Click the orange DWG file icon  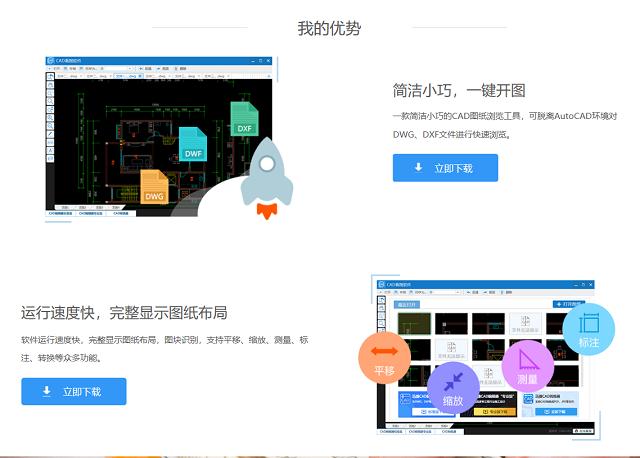click(x=154, y=187)
